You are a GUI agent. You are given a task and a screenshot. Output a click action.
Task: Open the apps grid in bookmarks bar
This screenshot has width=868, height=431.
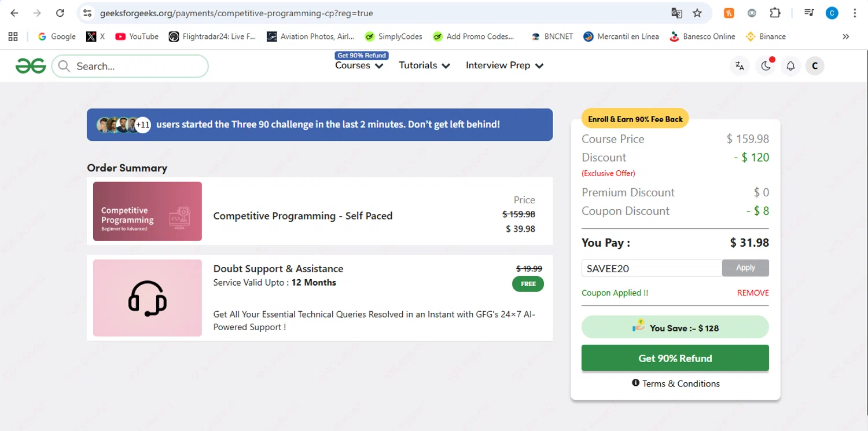coord(13,36)
